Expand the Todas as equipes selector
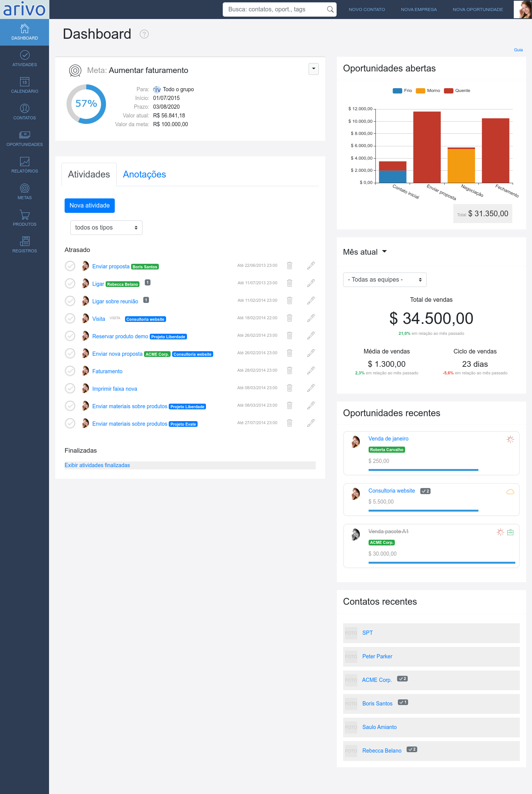 (x=385, y=280)
